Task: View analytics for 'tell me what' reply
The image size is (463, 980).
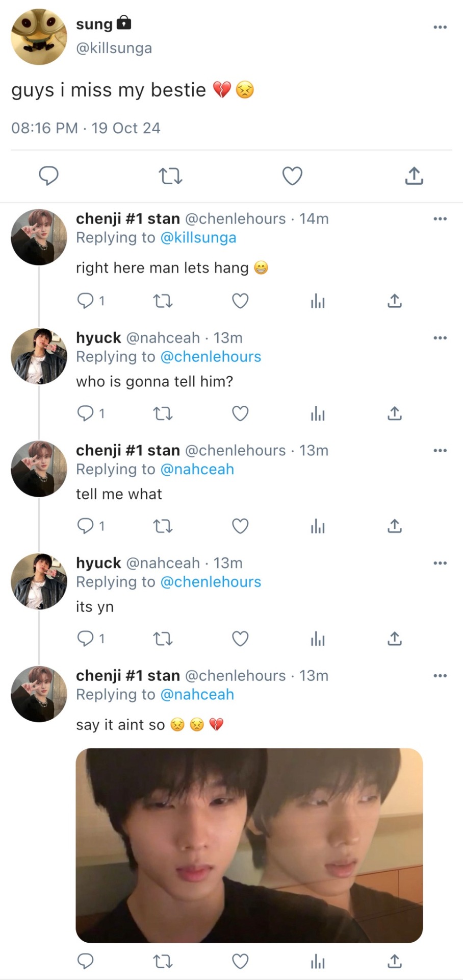Action: [x=318, y=526]
